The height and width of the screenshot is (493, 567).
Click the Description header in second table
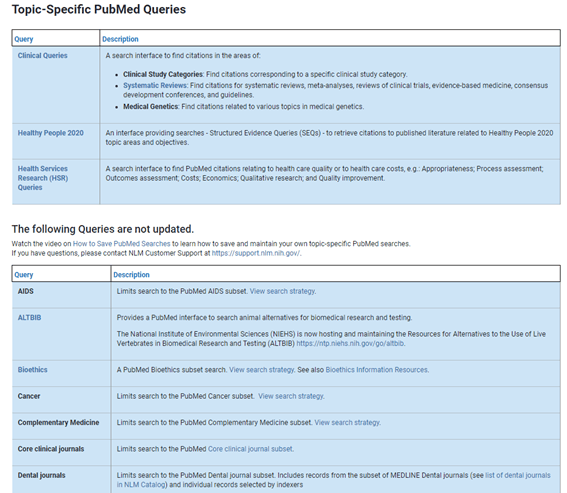[131, 275]
